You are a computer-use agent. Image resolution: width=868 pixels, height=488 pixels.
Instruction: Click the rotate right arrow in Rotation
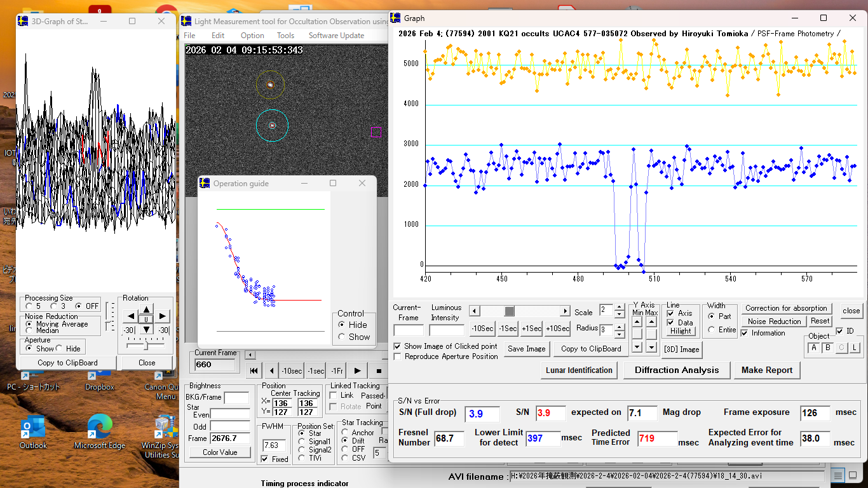[163, 316]
